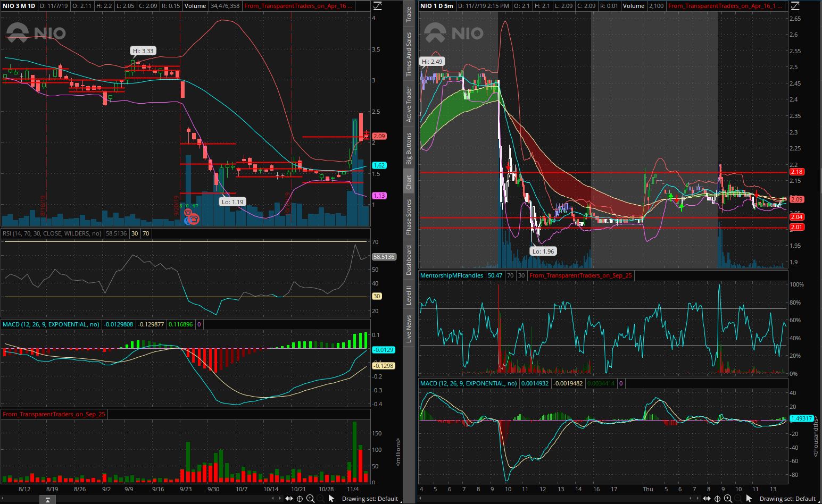This screenshot has width=822, height=504.
Task: Open the Times And Sales sidebar tab
Action: click(409, 54)
